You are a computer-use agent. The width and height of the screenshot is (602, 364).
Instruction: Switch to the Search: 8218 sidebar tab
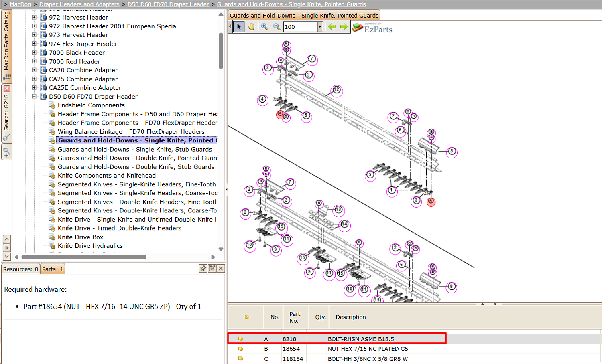[x=6, y=112]
